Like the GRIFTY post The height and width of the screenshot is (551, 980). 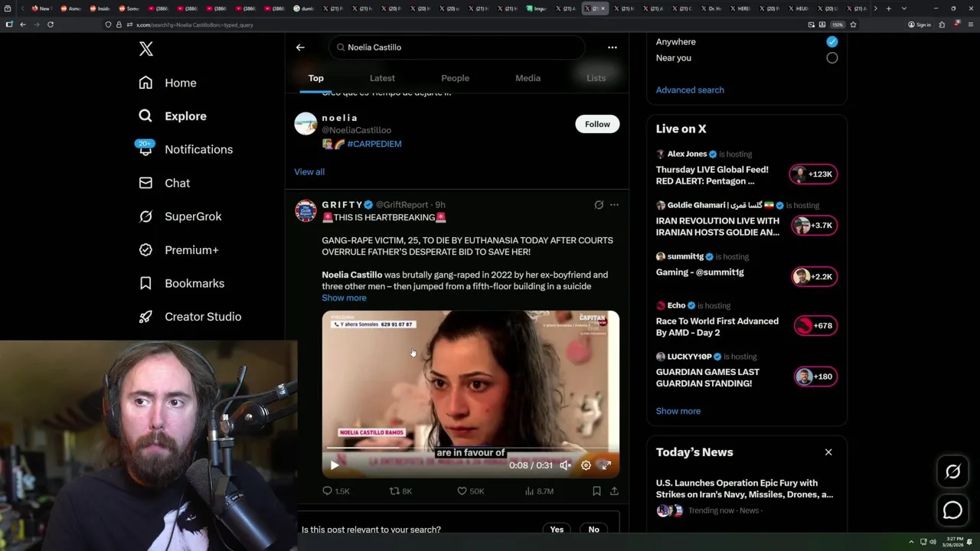pyautogui.click(x=470, y=491)
